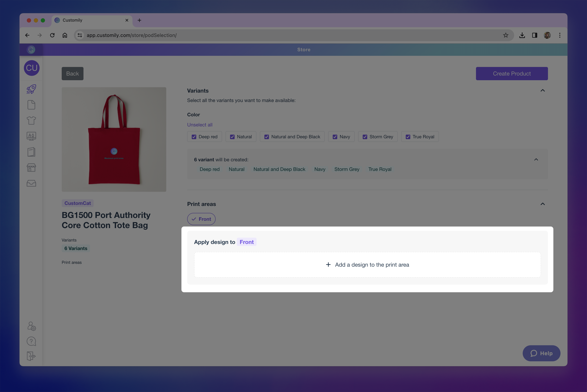Open account settings user-gear icon

point(32,326)
